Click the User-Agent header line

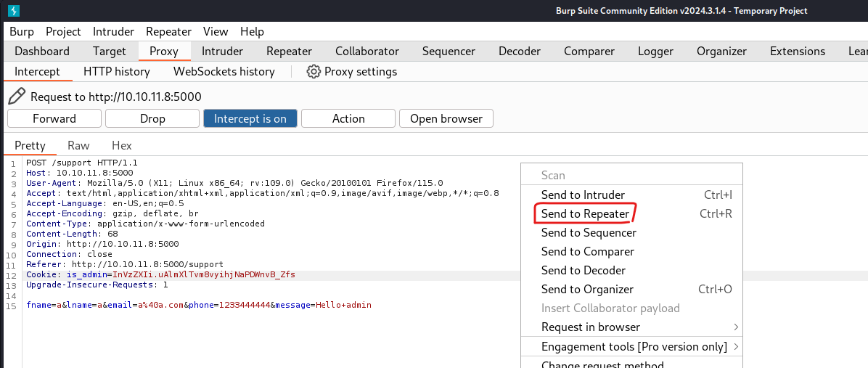(234, 183)
